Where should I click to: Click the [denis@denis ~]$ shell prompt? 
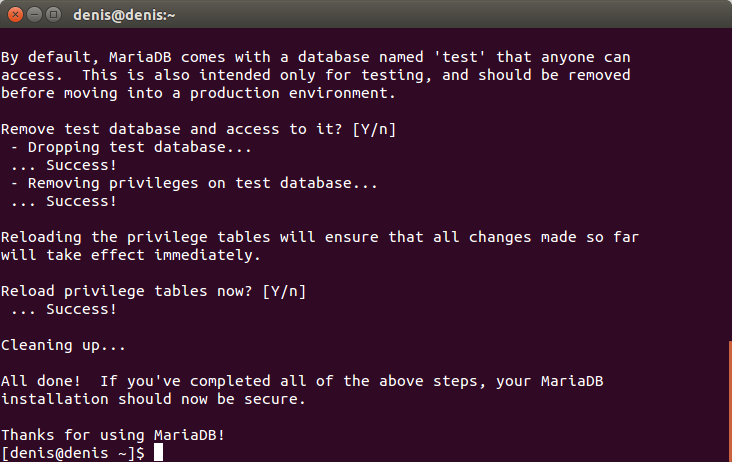pyautogui.click(x=73, y=453)
